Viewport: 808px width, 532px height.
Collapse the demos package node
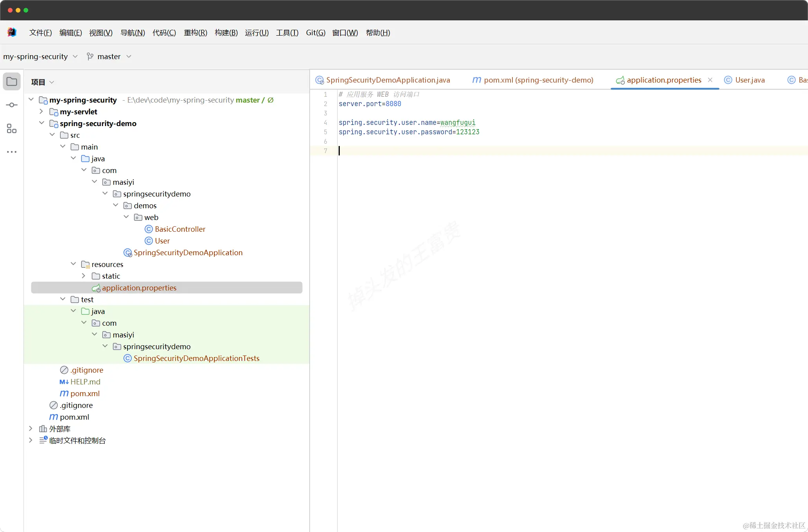coord(115,205)
